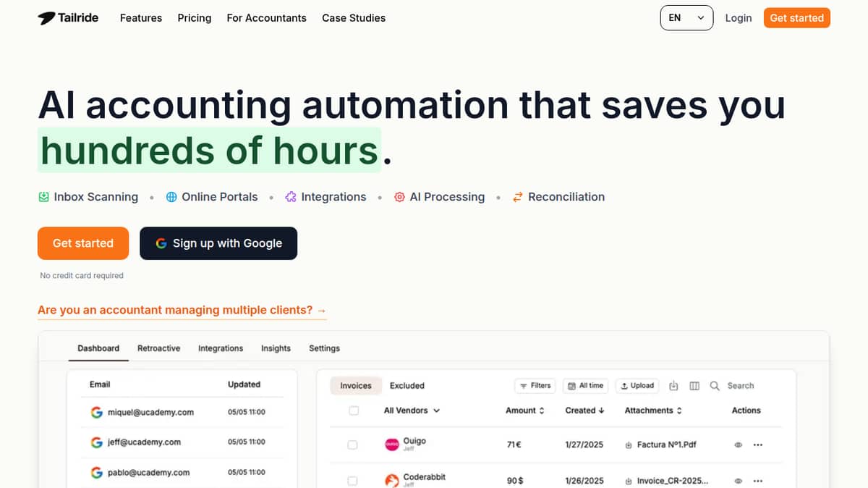Click the Reconciliation arrows icon
The width and height of the screenshot is (868, 488).
point(517,197)
